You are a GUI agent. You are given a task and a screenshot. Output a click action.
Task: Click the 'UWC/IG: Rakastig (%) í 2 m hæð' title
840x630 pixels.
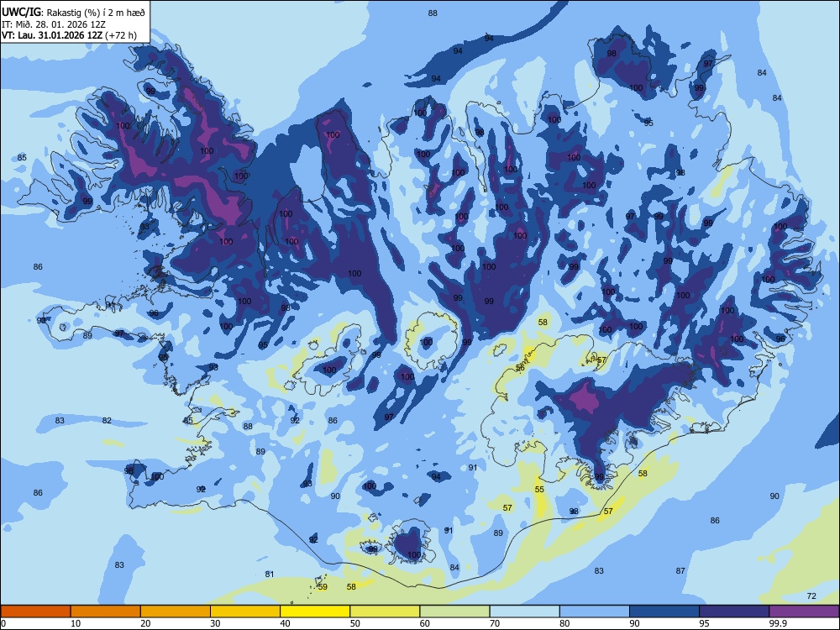(73, 13)
